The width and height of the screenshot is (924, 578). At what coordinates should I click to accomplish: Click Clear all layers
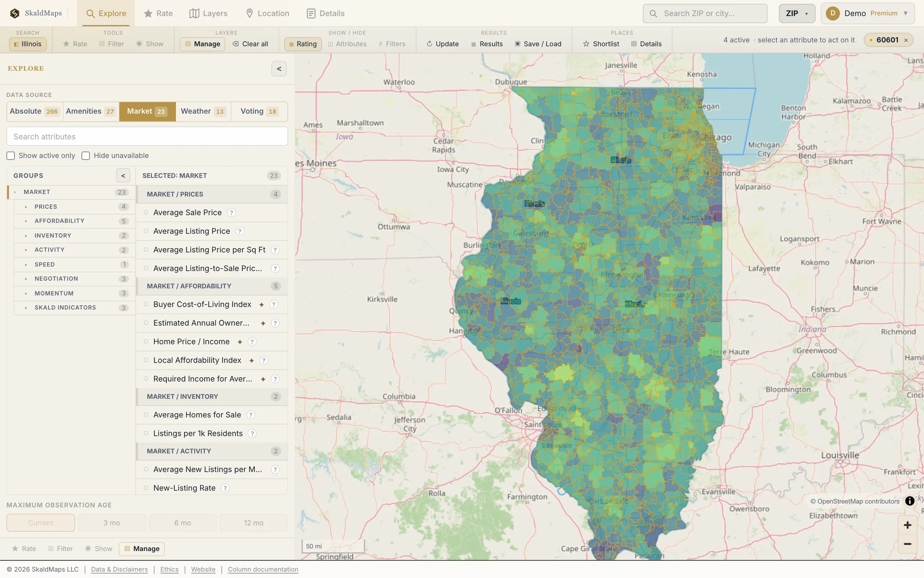[x=250, y=44]
